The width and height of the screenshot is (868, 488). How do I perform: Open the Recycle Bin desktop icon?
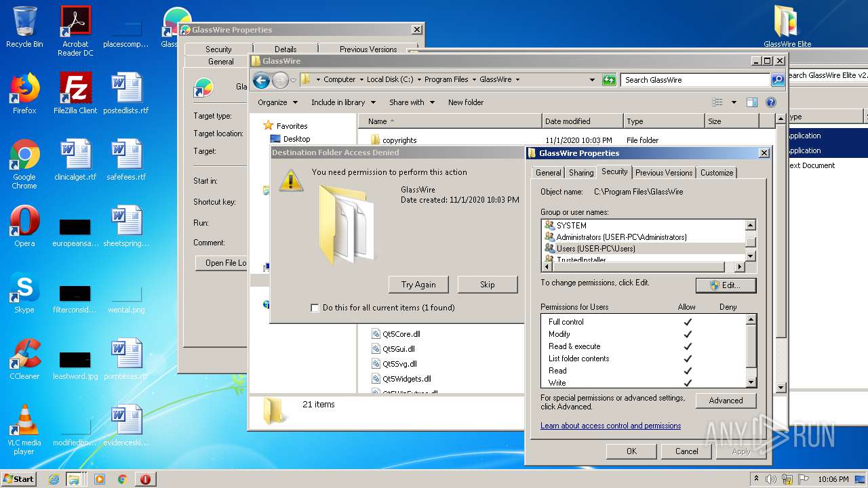[x=24, y=27]
